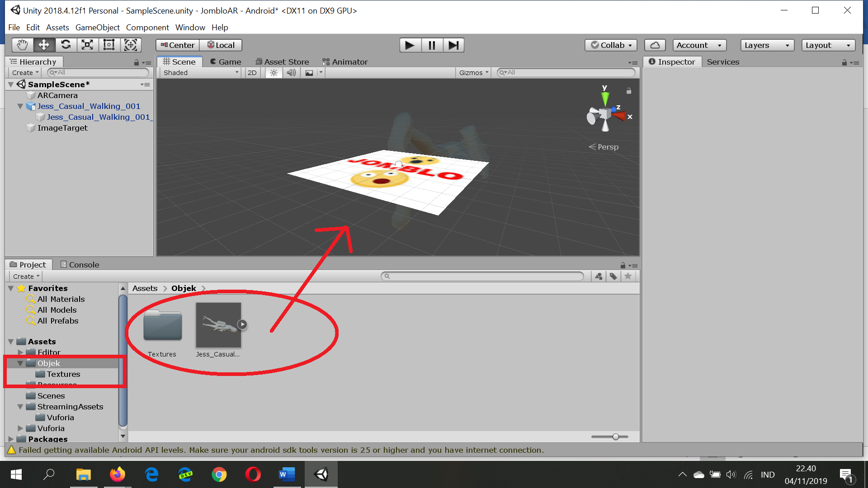This screenshot has height=488, width=868.
Task: Collapse the Favorites section
Action: (x=11, y=288)
